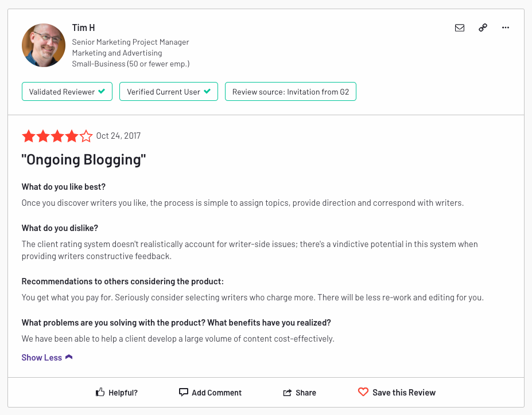Viewport: 532px width, 415px height.
Task: Click the Add Comment speech bubble icon
Action: tap(183, 392)
